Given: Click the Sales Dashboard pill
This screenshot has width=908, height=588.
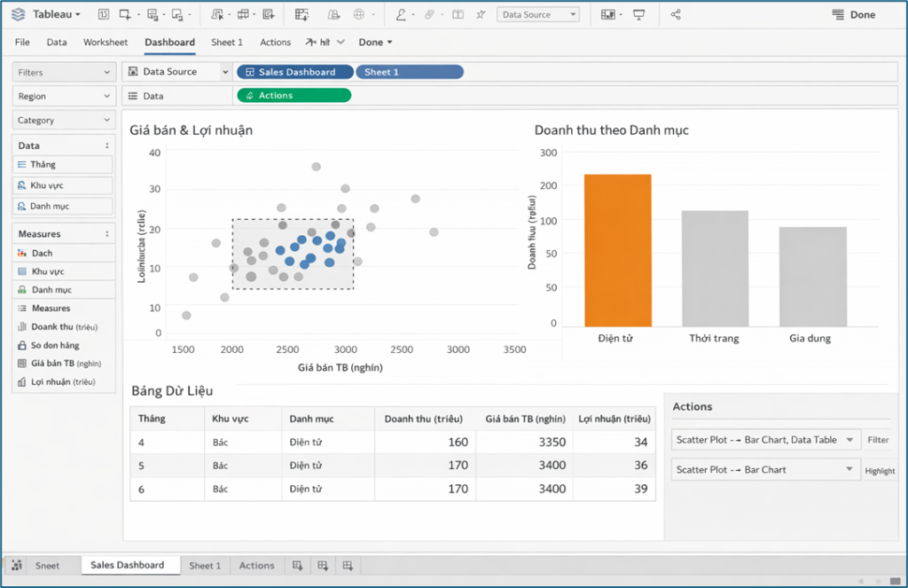Looking at the screenshot, I should click(x=294, y=72).
